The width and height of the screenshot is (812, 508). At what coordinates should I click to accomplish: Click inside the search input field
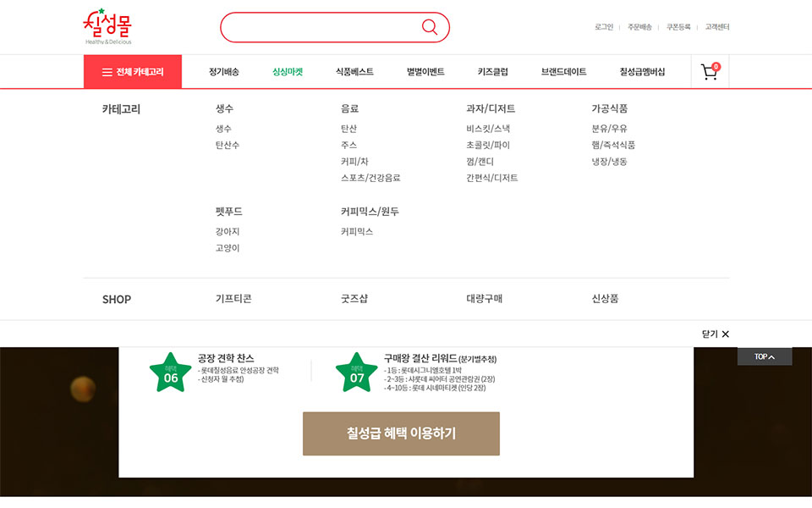pos(321,27)
